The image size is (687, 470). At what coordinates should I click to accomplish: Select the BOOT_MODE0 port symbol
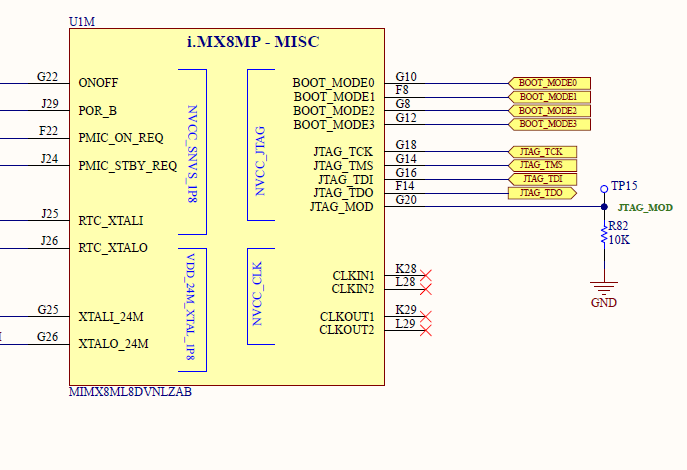pos(549,83)
